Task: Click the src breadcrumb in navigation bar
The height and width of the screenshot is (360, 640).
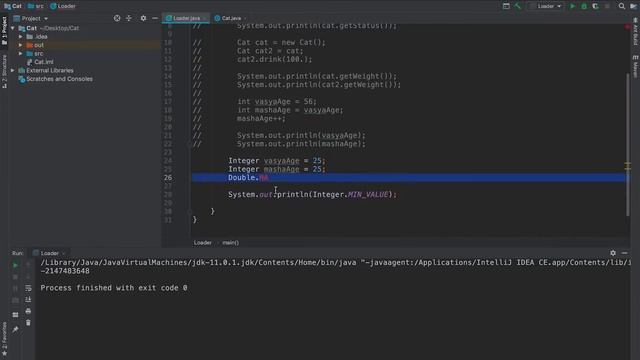Action: (x=36, y=6)
